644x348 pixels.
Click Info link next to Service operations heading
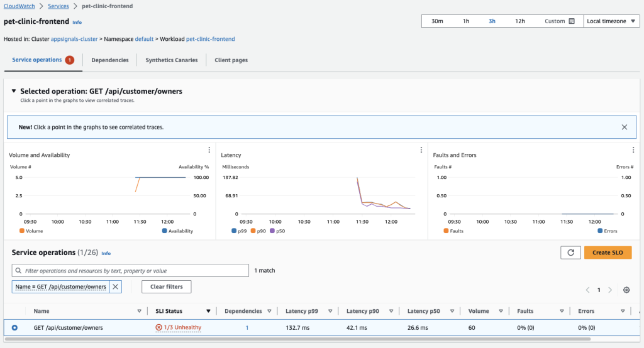[106, 253]
